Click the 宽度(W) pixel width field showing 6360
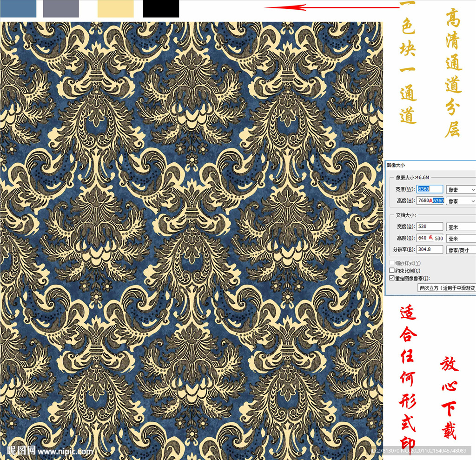Viewport: 476px width, 460px height. [430, 189]
